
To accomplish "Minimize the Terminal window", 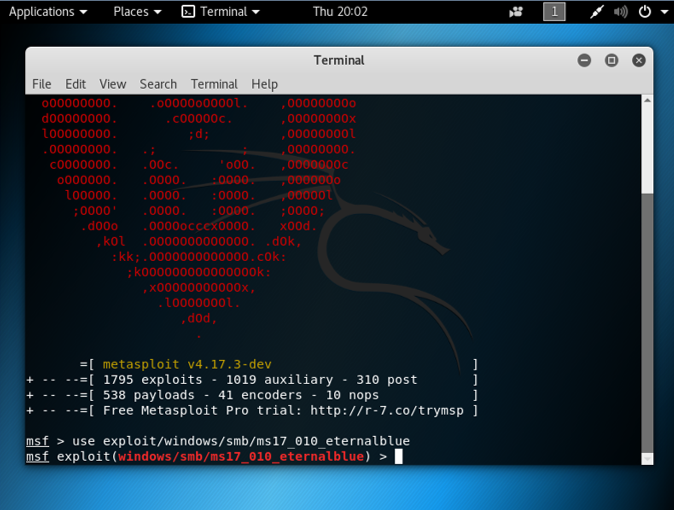I will pos(584,60).
